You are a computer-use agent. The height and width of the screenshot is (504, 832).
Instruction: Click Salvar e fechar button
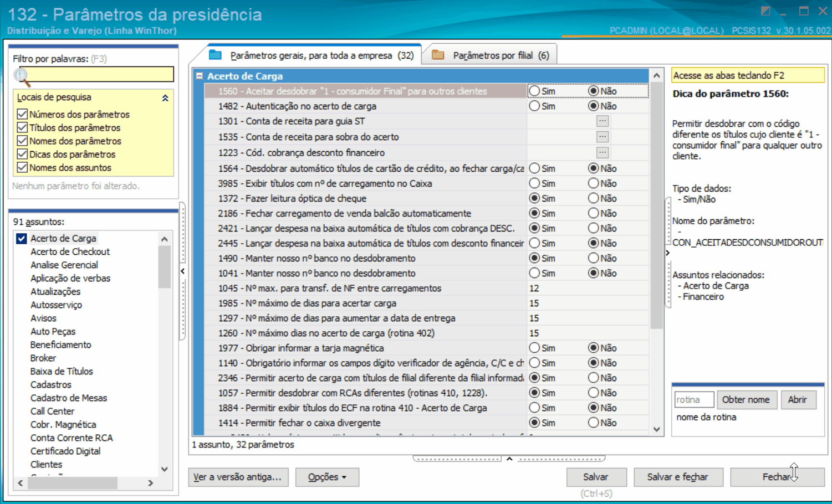point(677,477)
